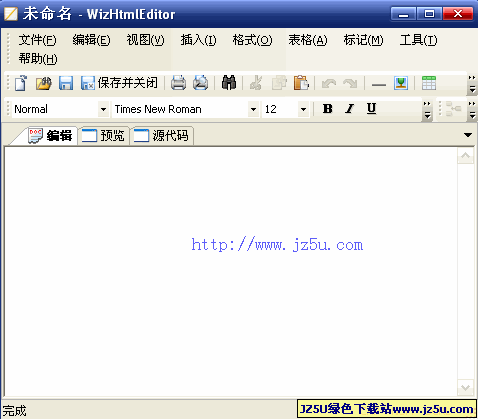Viewport: 478px width, 419px height.
Task: Expand formatting toolbar overflow options
Action: 427,110
